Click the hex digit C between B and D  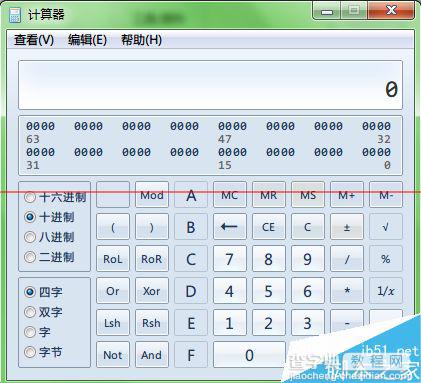(x=191, y=259)
